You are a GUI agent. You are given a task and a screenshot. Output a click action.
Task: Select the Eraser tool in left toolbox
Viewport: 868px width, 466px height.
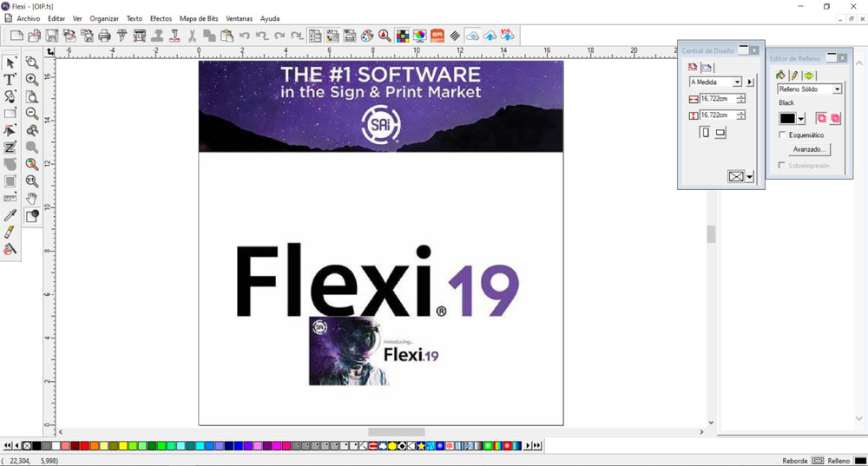click(10, 233)
